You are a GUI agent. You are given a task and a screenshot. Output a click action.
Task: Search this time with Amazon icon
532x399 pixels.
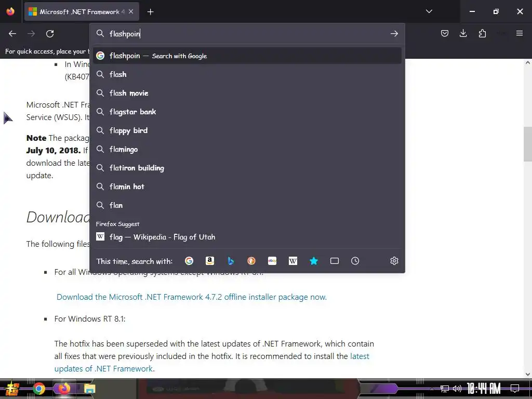(210, 261)
